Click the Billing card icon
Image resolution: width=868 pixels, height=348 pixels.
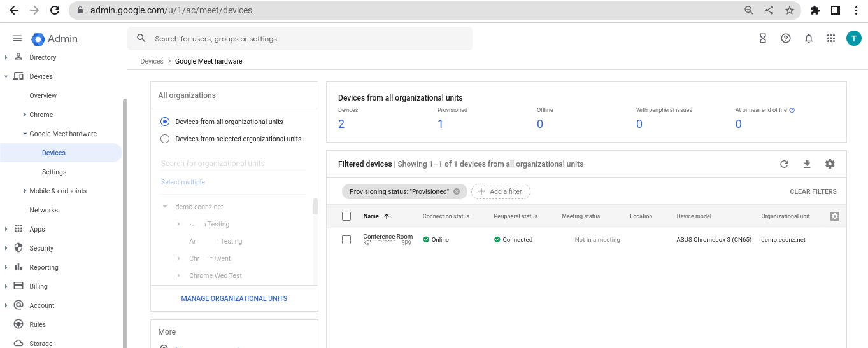(18, 286)
